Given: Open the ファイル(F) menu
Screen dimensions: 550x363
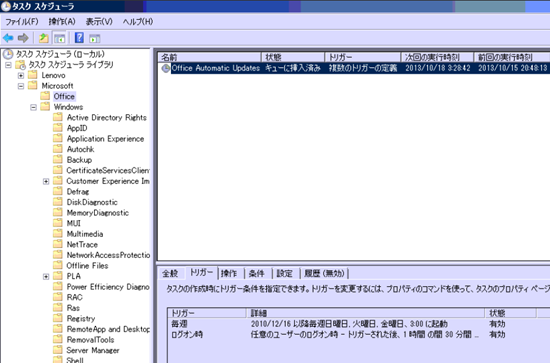Looking at the screenshot, I should pos(22,22).
